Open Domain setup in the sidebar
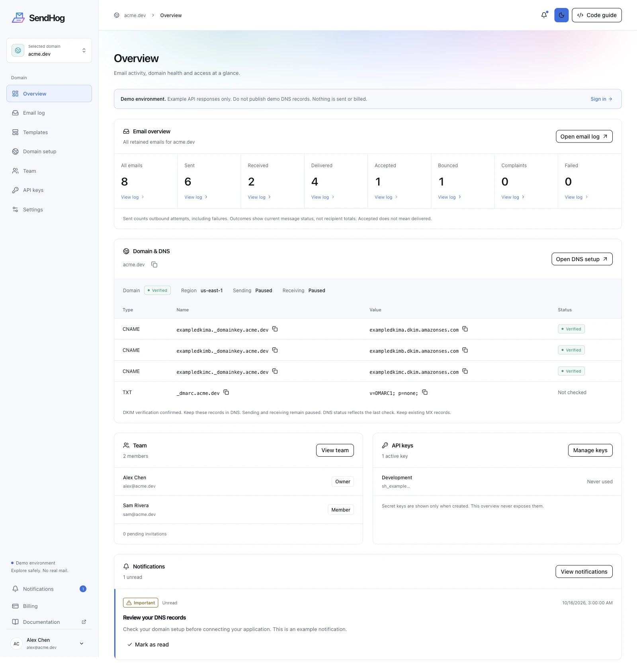637x672 pixels. coord(49,151)
